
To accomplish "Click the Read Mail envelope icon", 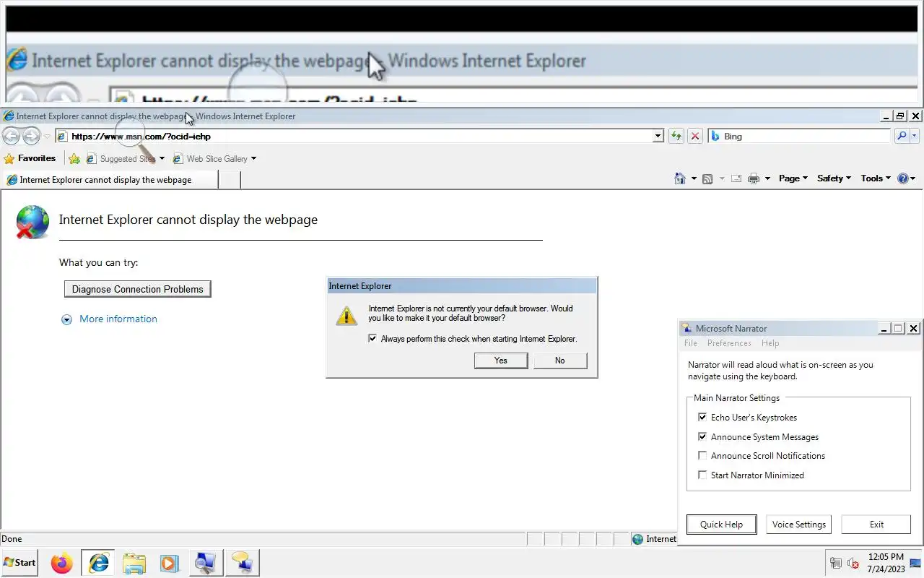I will (736, 178).
